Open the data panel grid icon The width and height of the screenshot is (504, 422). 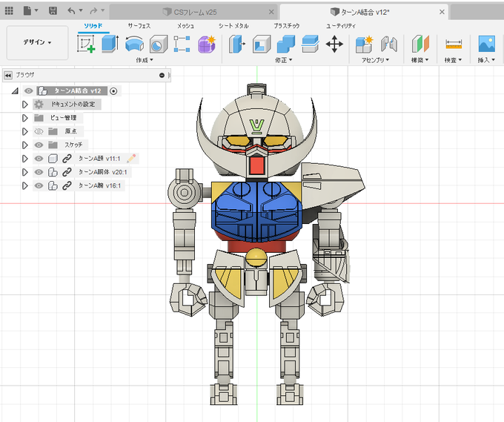coord(9,11)
